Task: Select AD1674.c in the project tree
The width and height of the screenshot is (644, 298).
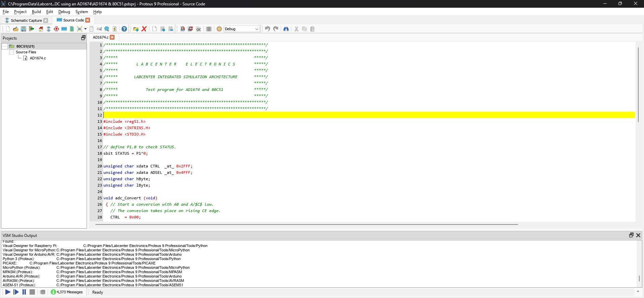Action: point(38,58)
